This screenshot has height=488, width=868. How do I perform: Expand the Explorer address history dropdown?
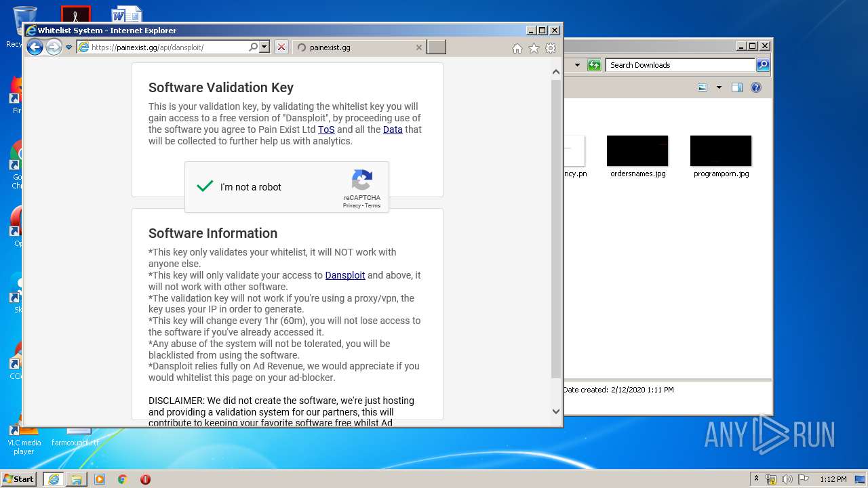577,65
